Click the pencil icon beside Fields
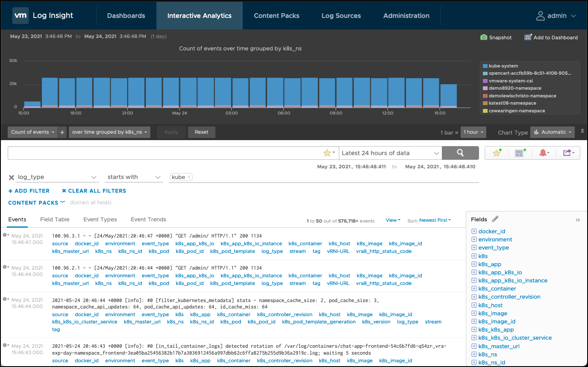Screen dimensions: 588x367 click(495, 219)
